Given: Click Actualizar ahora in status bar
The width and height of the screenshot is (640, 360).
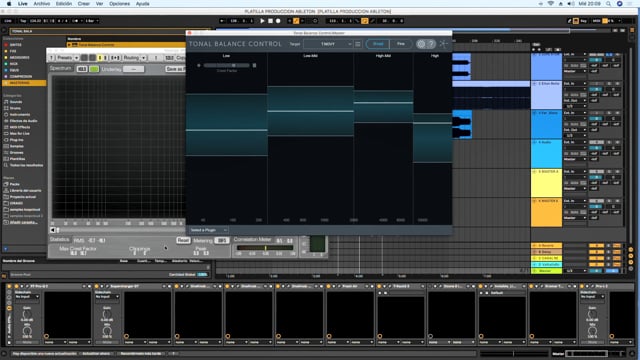Looking at the screenshot, I should pyautogui.click(x=96, y=353).
